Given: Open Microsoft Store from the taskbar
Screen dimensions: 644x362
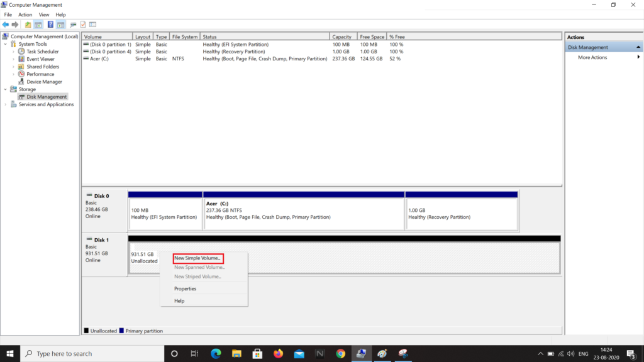Looking at the screenshot, I should [257, 353].
